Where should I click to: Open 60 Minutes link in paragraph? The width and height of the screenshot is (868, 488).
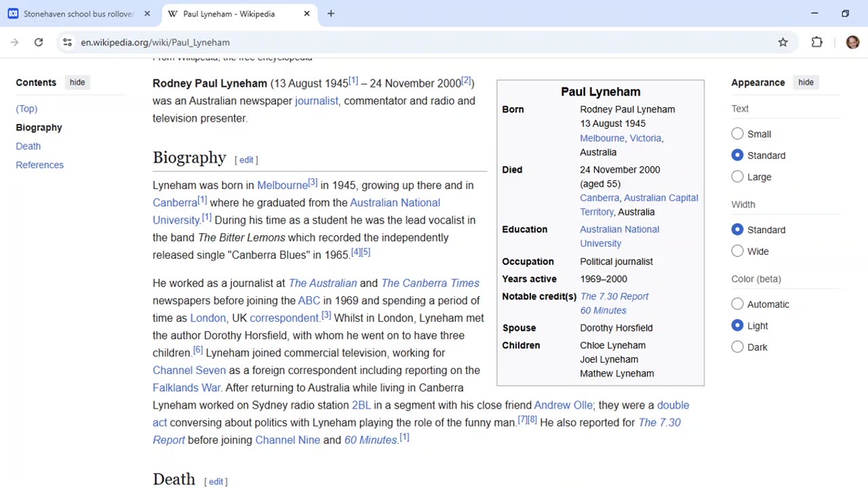click(x=370, y=440)
